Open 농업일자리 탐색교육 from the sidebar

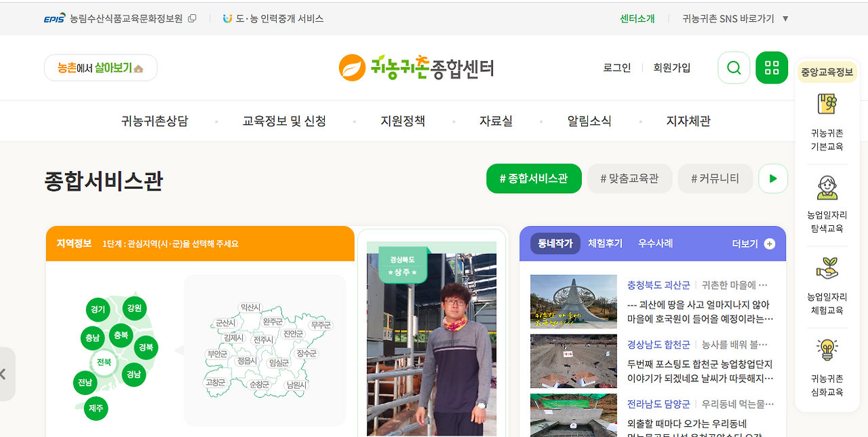827,191
